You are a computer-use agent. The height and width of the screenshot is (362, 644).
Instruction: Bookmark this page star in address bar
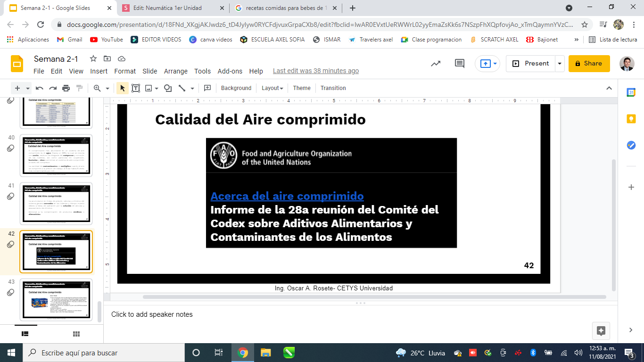pyautogui.click(x=584, y=25)
